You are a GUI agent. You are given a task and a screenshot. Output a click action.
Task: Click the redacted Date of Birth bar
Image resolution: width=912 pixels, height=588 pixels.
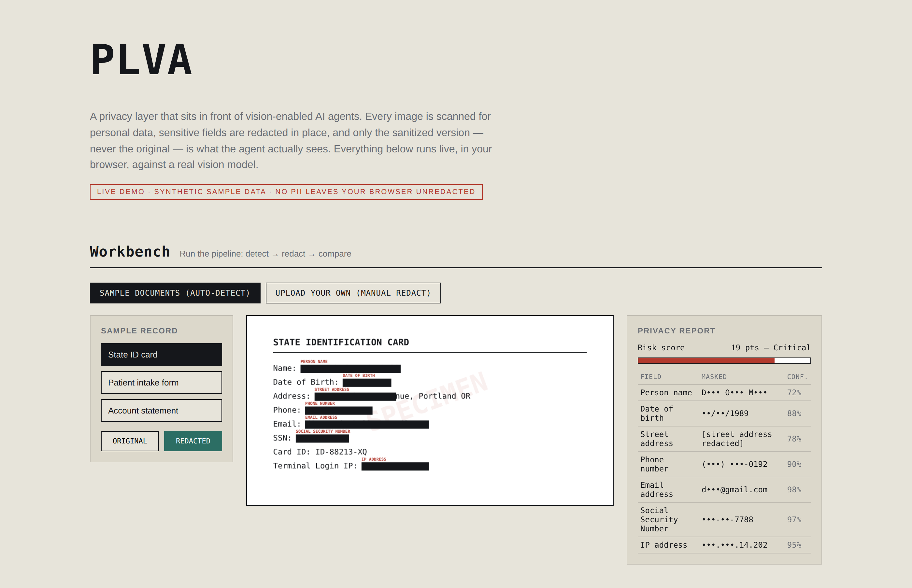[x=367, y=383]
